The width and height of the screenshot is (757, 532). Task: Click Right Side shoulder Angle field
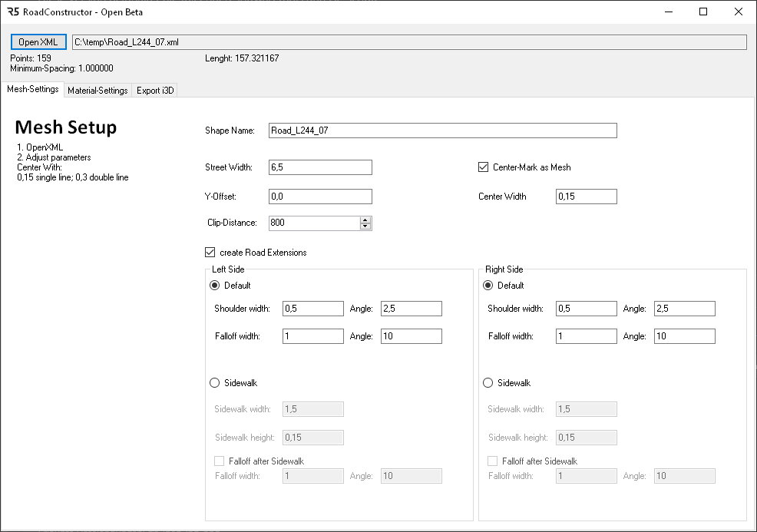point(685,309)
